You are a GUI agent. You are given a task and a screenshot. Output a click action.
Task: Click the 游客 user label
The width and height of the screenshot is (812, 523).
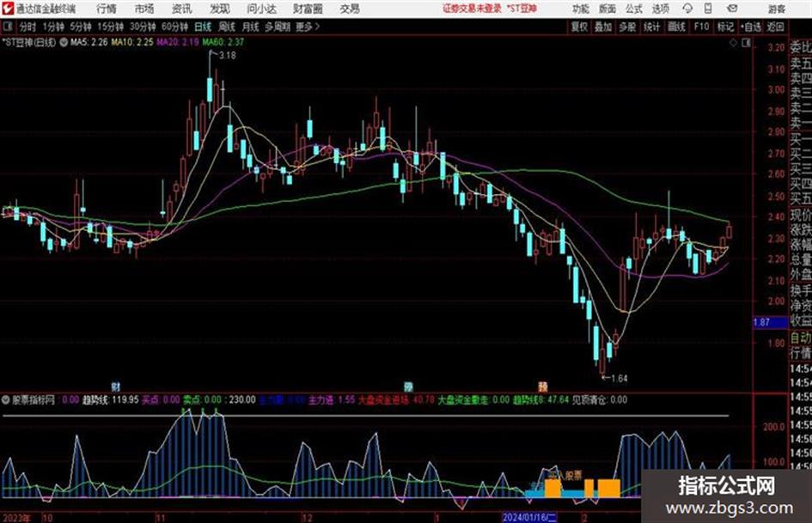[777, 9]
